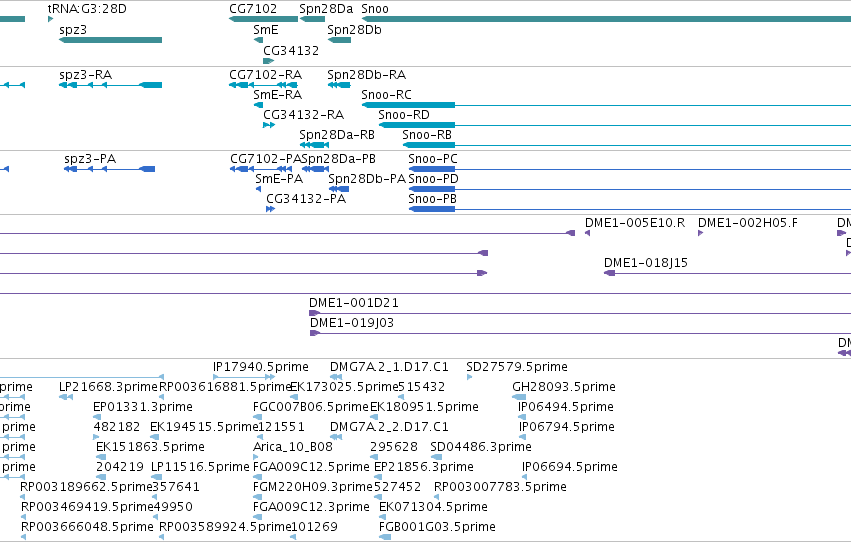Select the Spn28Db-RA transcript

(x=339, y=85)
